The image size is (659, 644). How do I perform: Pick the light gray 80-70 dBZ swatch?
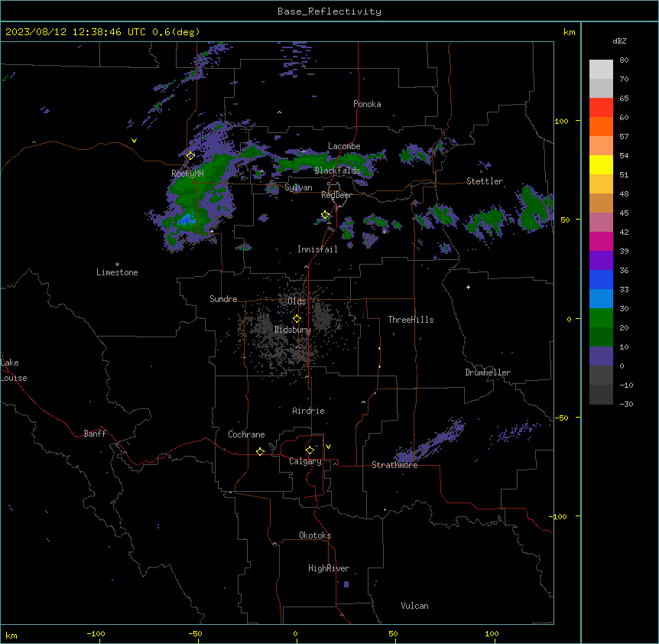[x=601, y=70]
